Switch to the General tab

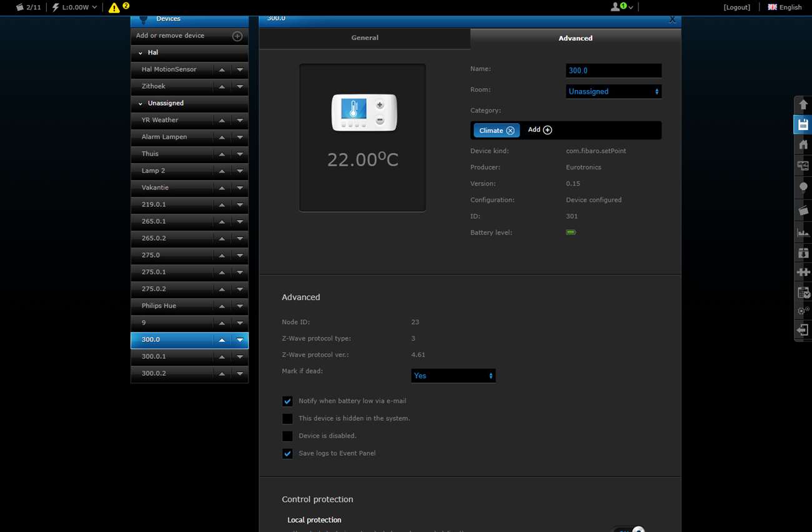point(365,38)
